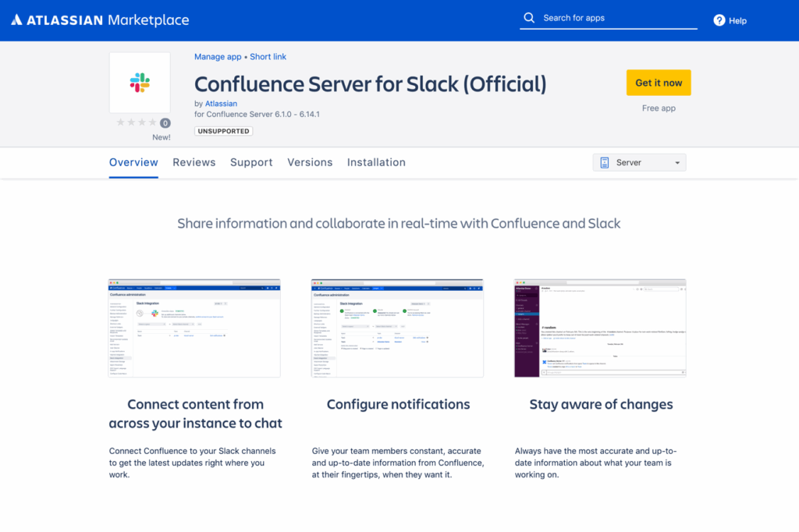Click the New! badge under the app logo
Viewport: 799px width, 532px height.
coord(162,137)
